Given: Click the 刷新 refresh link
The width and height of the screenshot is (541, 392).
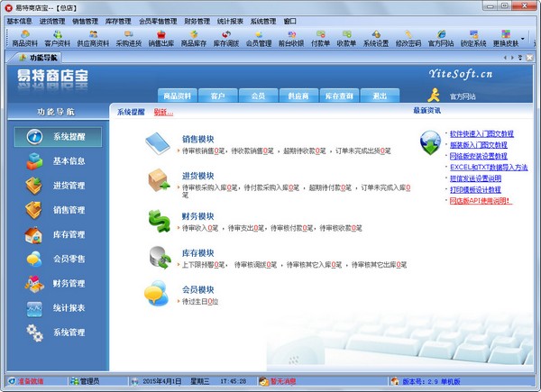Looking at the screenshot, I should coord(163,112).
